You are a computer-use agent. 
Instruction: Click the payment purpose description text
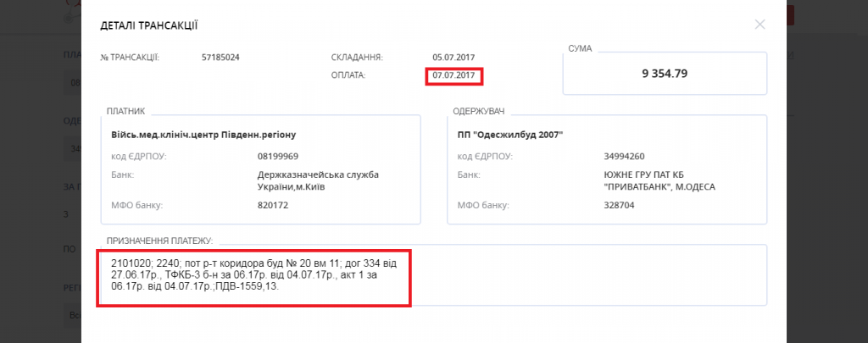pos(254,275)
